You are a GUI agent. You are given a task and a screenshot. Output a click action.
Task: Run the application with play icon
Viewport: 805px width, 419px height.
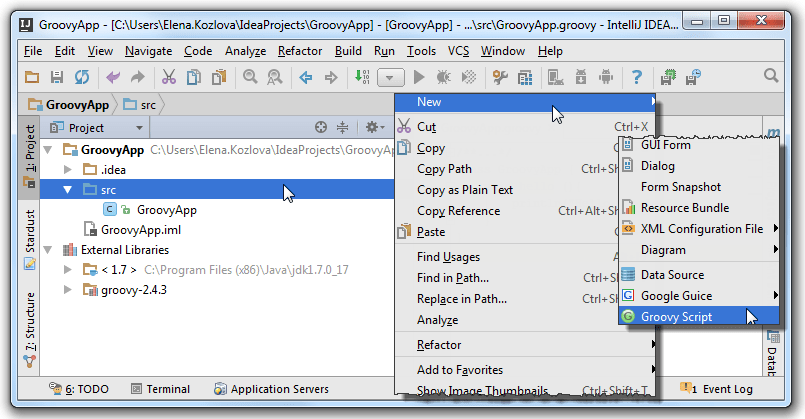tap(419, 78)
